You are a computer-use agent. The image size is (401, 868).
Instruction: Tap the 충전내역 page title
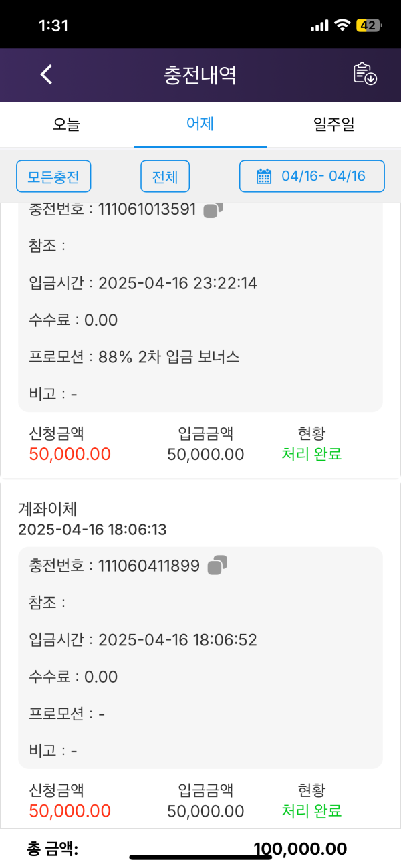pos(200,74)
